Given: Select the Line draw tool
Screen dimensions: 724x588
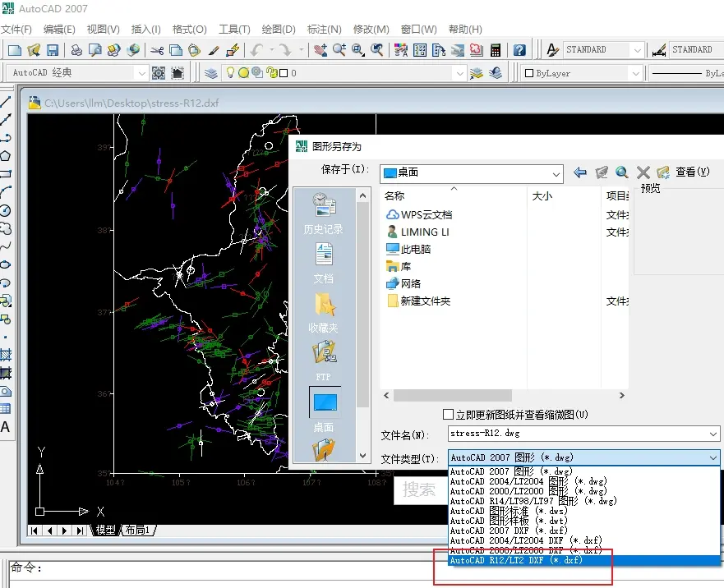Looking at the screenshot, I should pos(6,102).
